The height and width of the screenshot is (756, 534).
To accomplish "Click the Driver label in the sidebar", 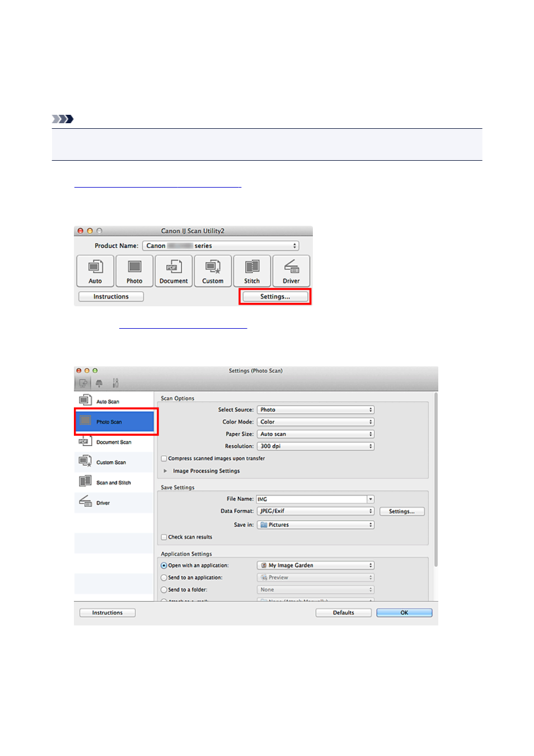I will tap(103, 503).
